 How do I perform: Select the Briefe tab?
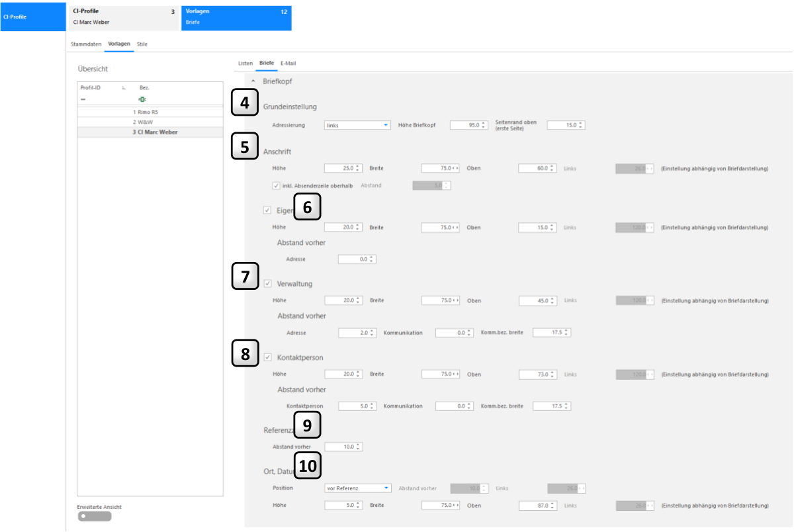click(267, 63)
